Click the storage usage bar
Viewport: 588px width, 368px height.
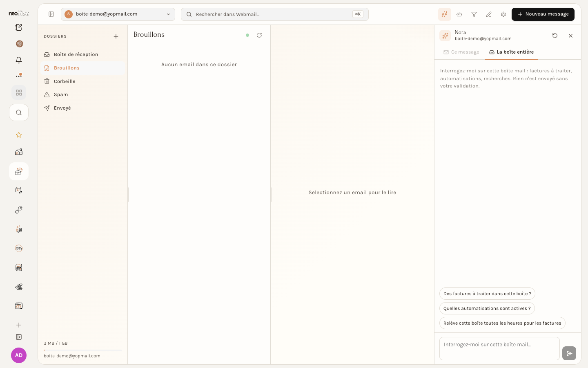tap(82, 350)
